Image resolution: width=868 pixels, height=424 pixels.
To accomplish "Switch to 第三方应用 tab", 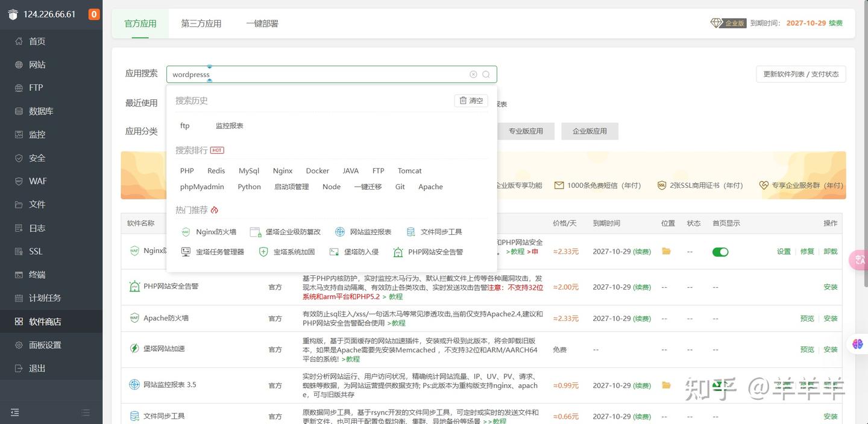I will point(201,23).
